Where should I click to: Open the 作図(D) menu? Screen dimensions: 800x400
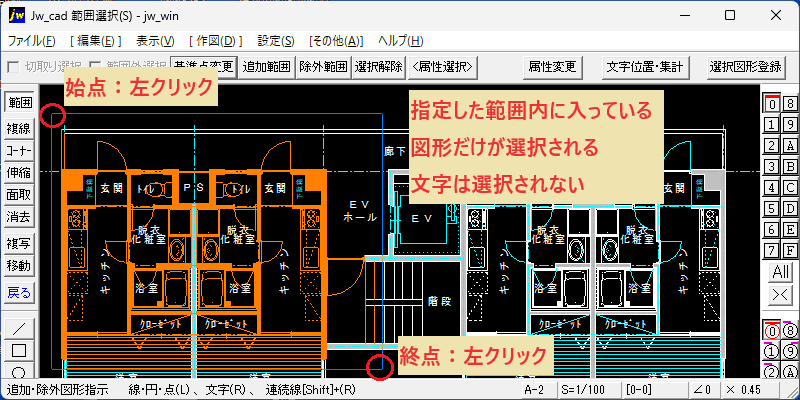(x=215, y=41)
